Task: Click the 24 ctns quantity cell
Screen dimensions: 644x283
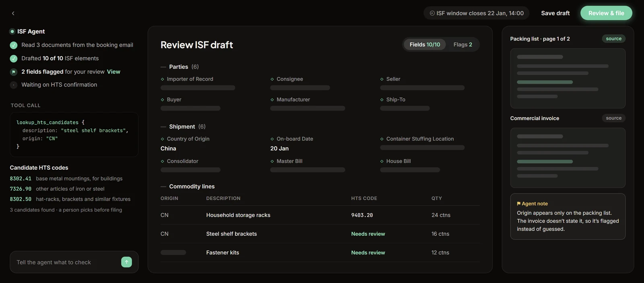Action: (x=441, y=215)
